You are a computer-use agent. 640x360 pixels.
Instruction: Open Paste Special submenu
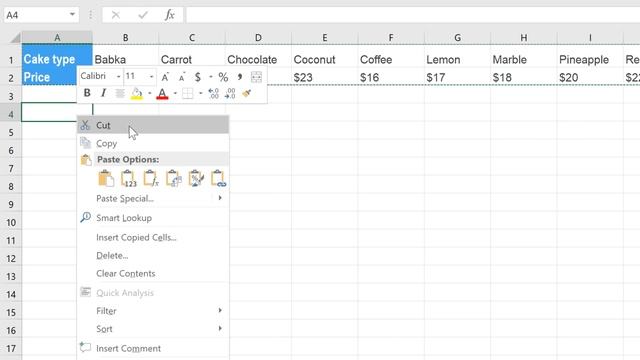153,198
